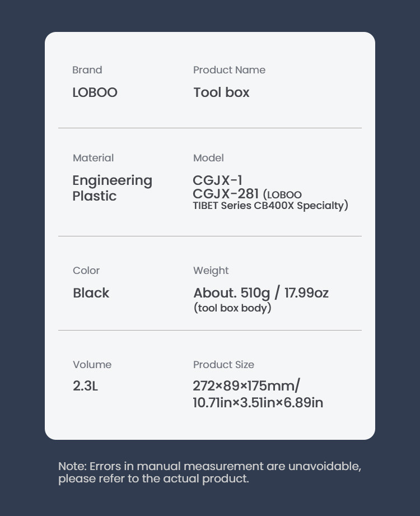Screen dimensions: 420x516
Task: Click the "Product Size" label
Action: coord(223,365)
